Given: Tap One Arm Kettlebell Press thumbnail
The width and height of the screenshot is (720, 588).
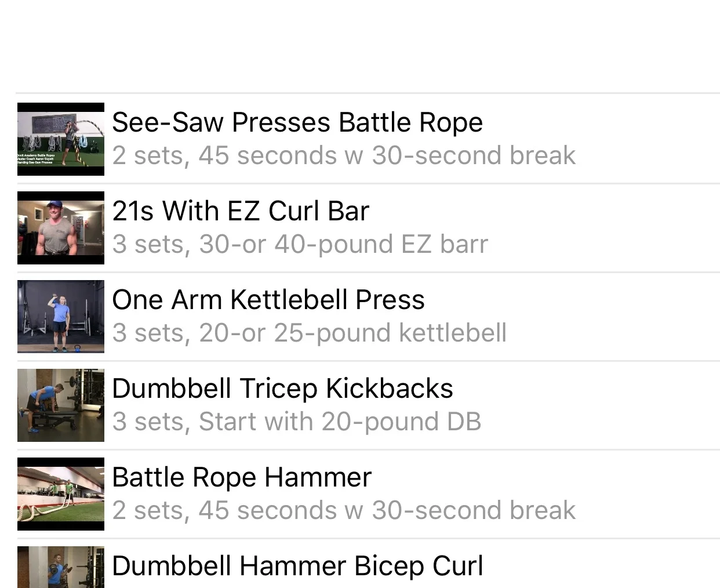Looking at the screenshot, I should point(61,317).
